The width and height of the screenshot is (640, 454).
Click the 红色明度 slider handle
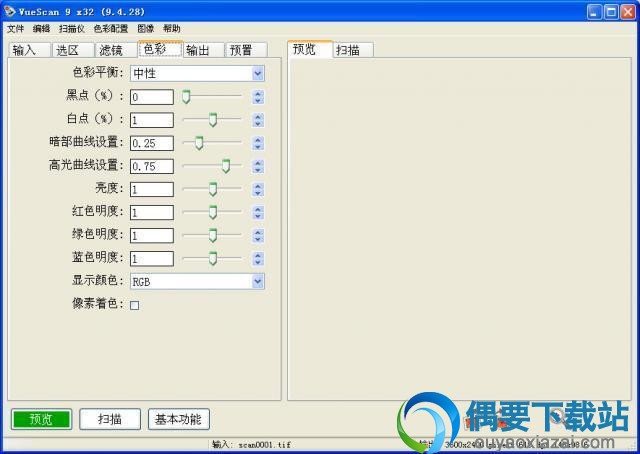(x=213, y=212)
